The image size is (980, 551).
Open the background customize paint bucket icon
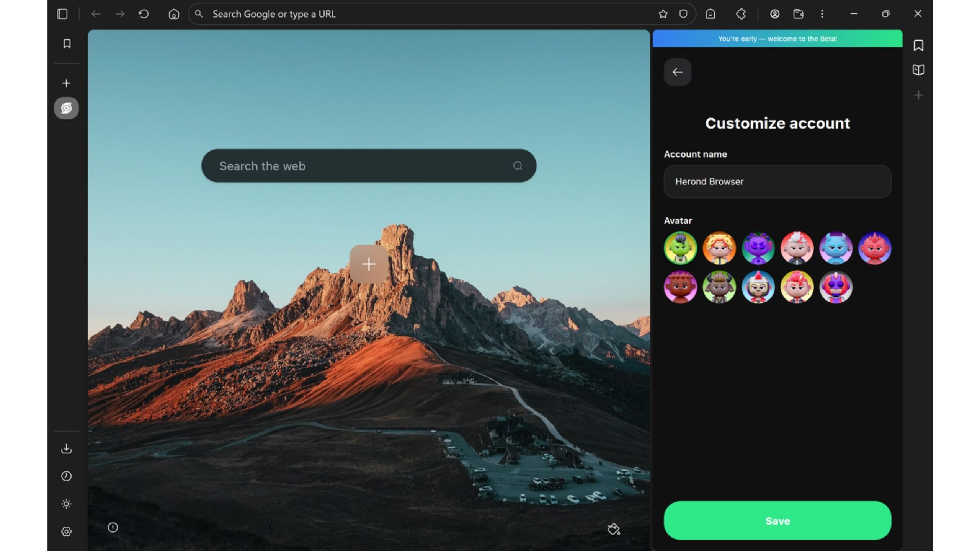tap(613, 529)
